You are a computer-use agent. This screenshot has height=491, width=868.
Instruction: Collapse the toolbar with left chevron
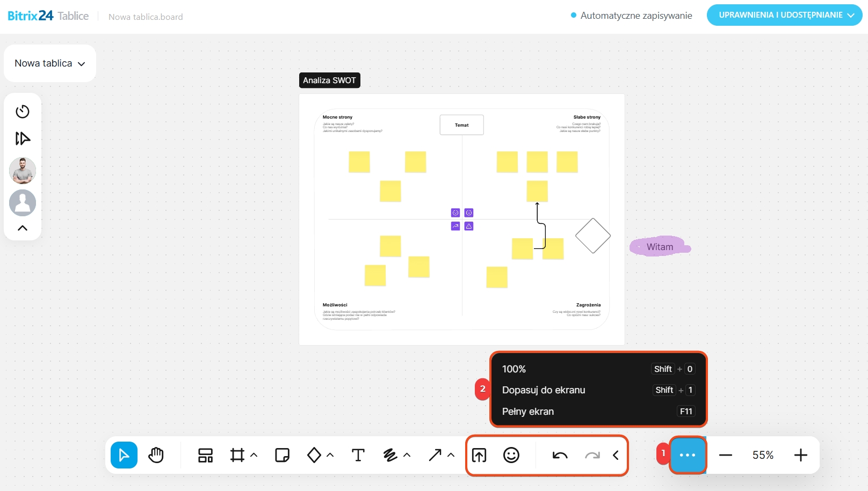pos(616,455)
